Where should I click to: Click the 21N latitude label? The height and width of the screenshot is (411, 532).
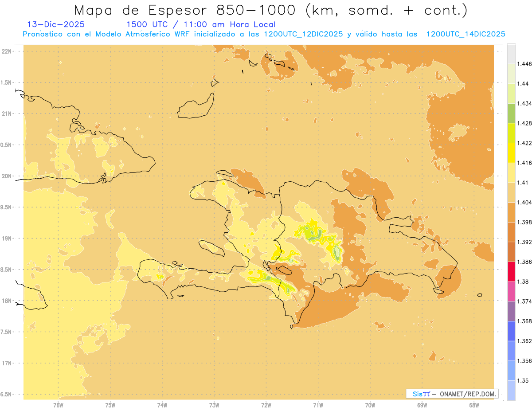6,114
